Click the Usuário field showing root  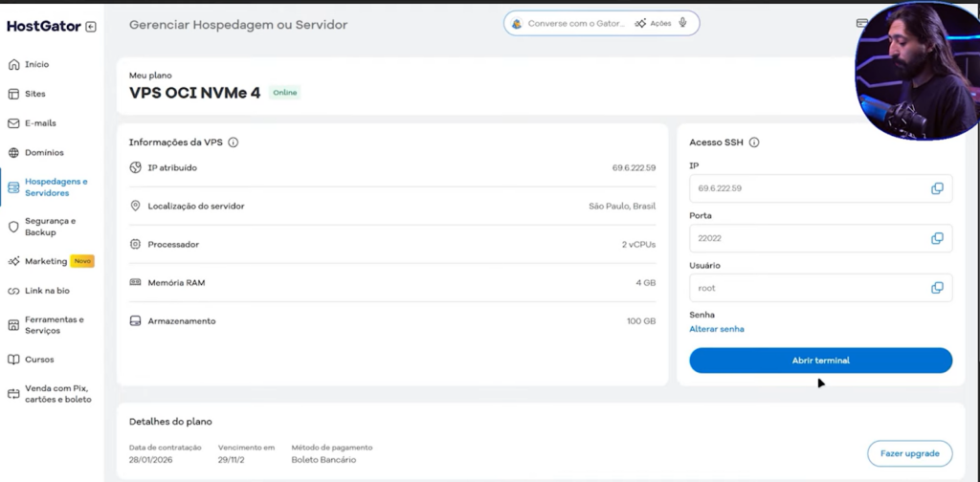[820, 288]
